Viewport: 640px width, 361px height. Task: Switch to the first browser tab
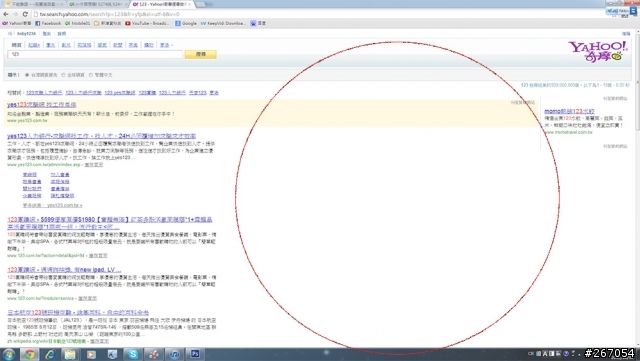point(33,4)
